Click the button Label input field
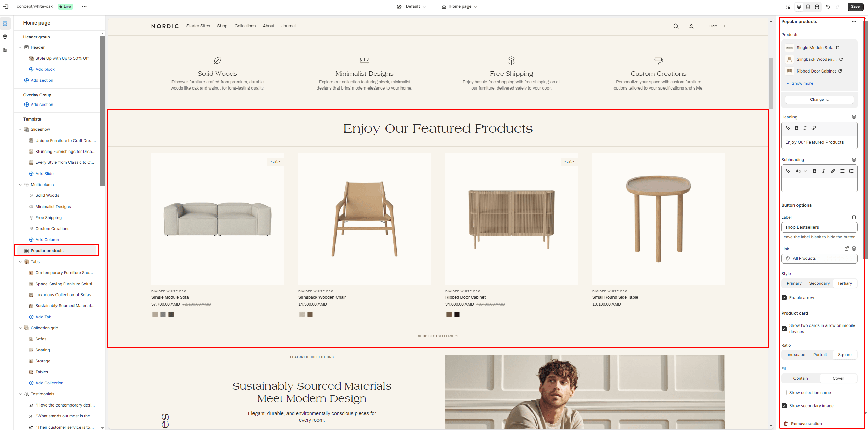 [x=819, y=227]
